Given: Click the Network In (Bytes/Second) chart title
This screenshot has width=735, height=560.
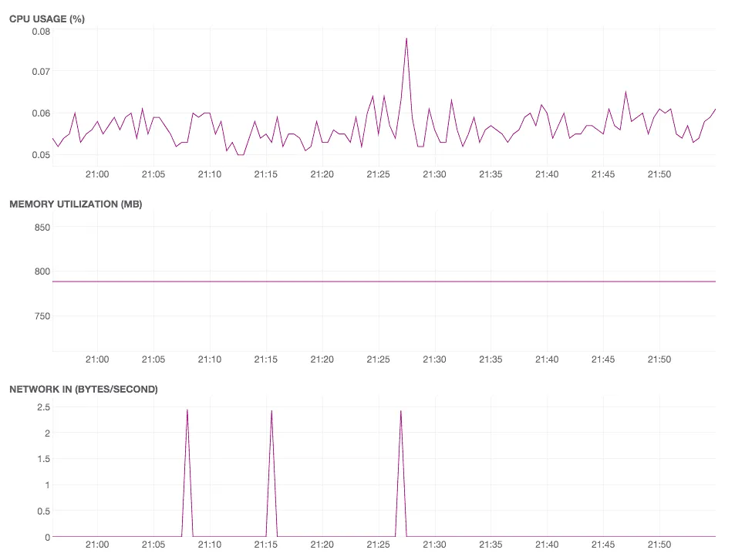Looking at the screenshot, I should tap(83, 390).
